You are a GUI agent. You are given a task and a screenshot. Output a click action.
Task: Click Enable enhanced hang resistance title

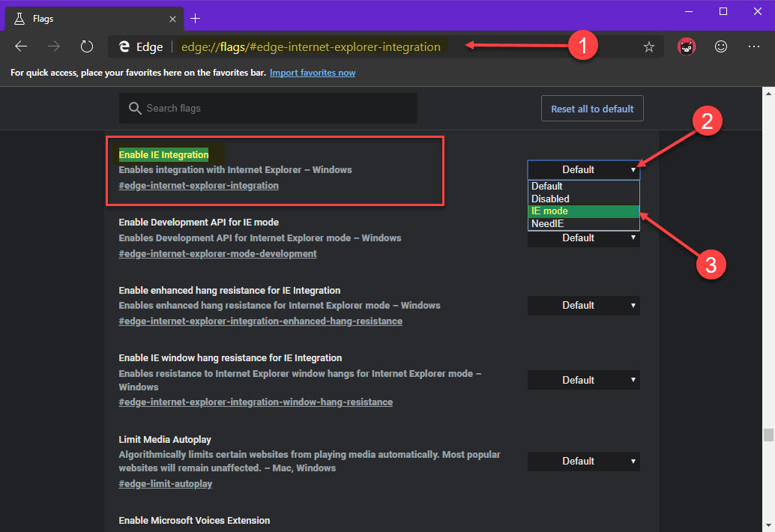pyautogui.click(x=229, y=291)
